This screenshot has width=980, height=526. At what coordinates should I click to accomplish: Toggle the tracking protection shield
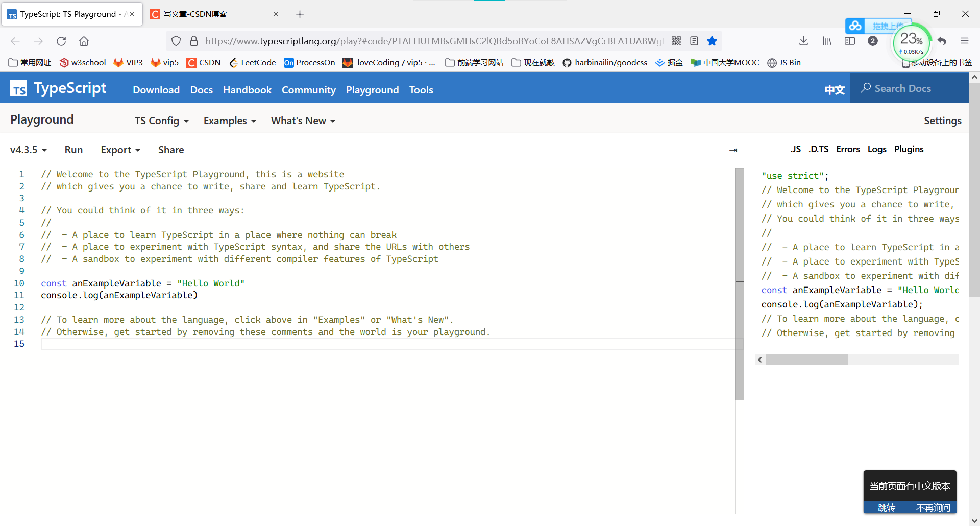pos(176,41)
